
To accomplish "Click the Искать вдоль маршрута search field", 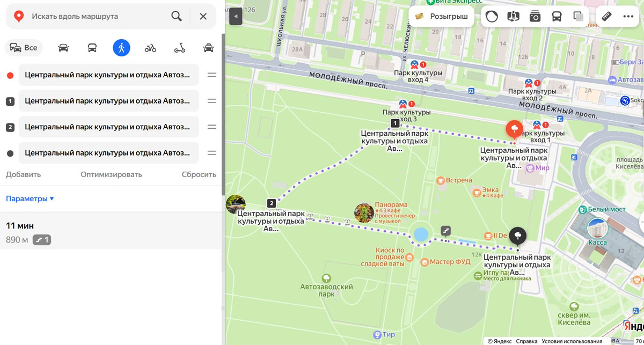I will click(97, 16).
